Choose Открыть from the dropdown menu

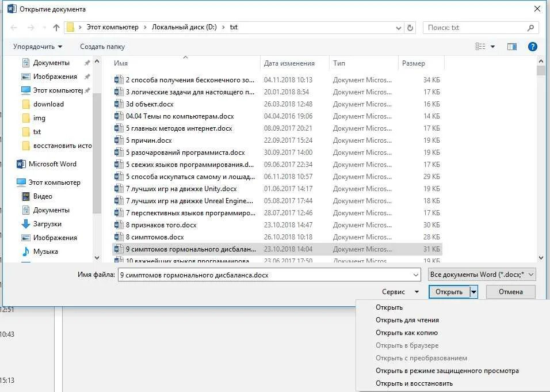(389, 307)
